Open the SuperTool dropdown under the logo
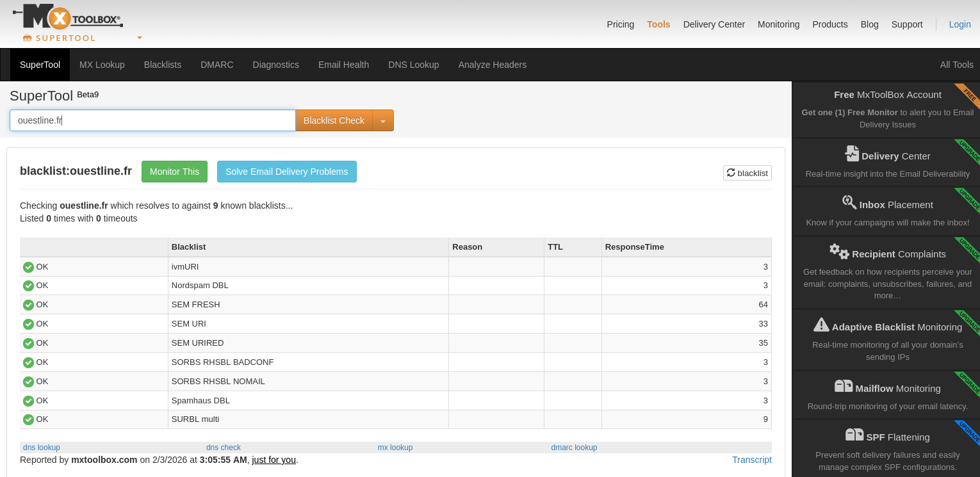This screenshot has width=980, height=477. pos(139,38)
